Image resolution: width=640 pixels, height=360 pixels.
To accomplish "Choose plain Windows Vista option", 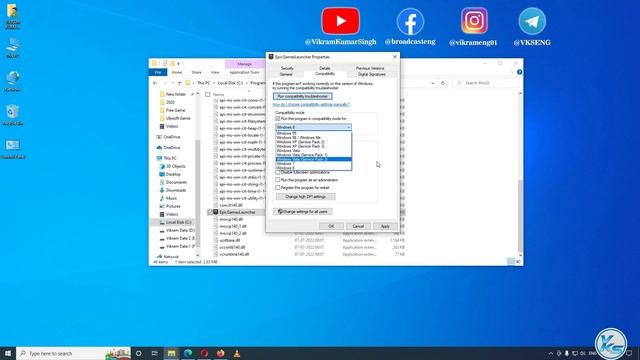I will click(x=313, y=151).
